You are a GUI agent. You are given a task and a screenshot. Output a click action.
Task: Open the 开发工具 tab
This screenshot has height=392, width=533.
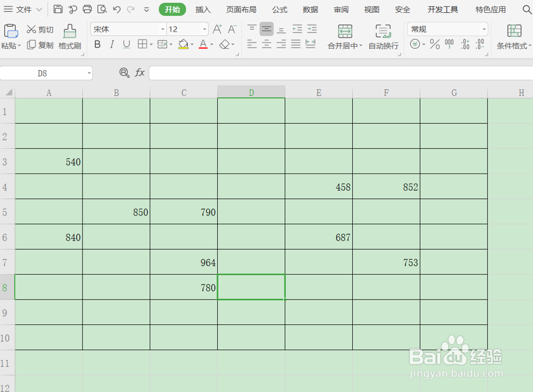pos(442,9)
